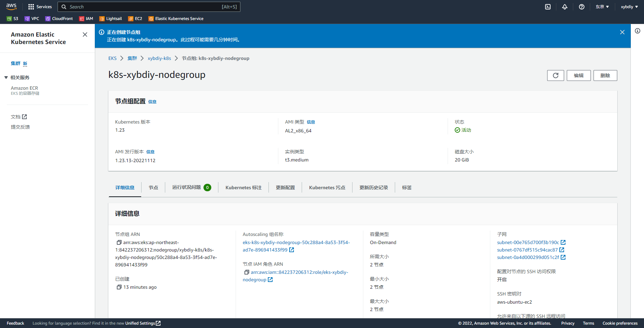Open external link icon for subnet-0a4d000299d051c2f
The image size is (644, 328).
(563, 257)
